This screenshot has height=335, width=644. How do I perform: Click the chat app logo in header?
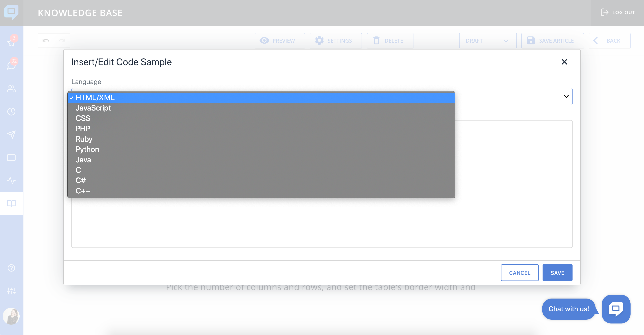11,12
